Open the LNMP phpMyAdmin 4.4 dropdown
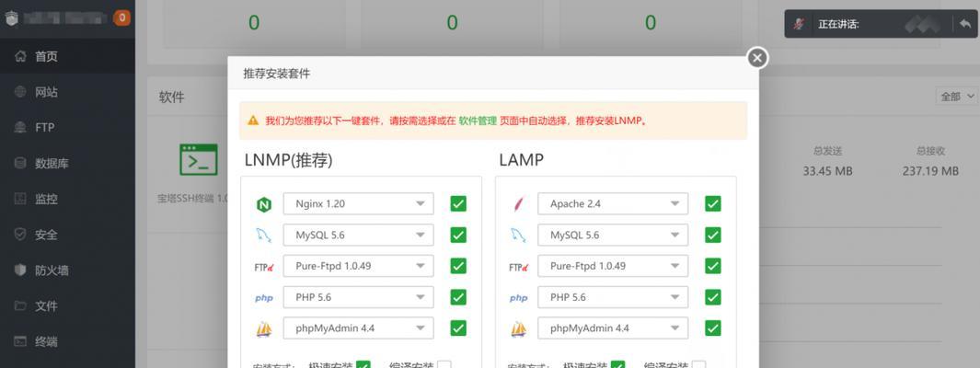This screenshot has width=980, height=368. pyautogui.click(x=358, y=328)
